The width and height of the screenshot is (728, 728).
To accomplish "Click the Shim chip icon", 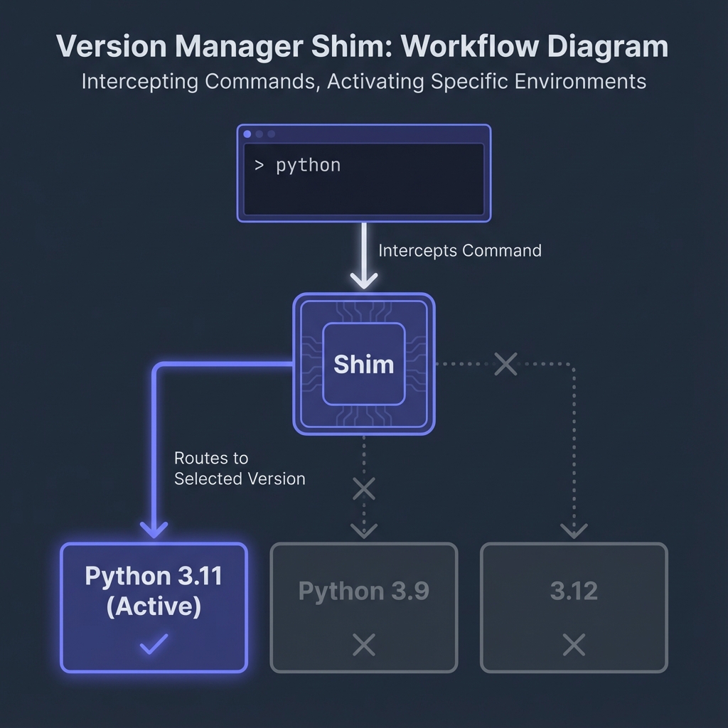I will coord(363,364).
